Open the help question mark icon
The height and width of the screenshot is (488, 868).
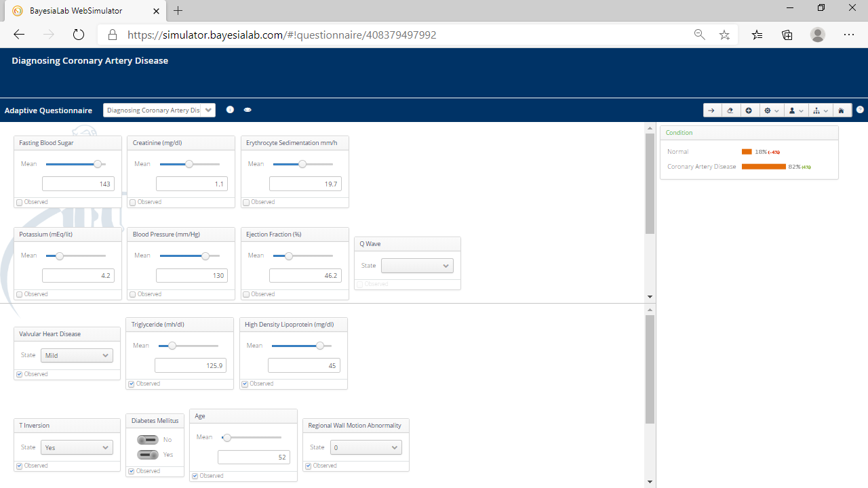860,110
